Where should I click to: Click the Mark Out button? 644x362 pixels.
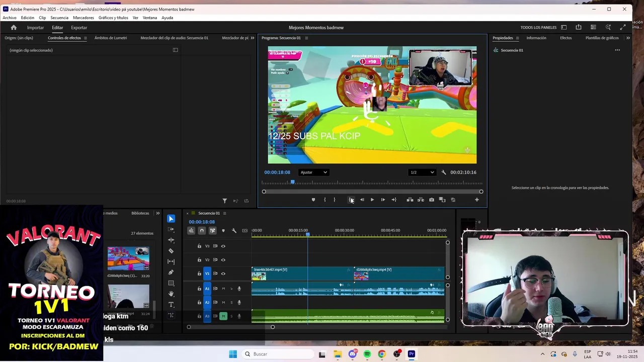[334, 200]
